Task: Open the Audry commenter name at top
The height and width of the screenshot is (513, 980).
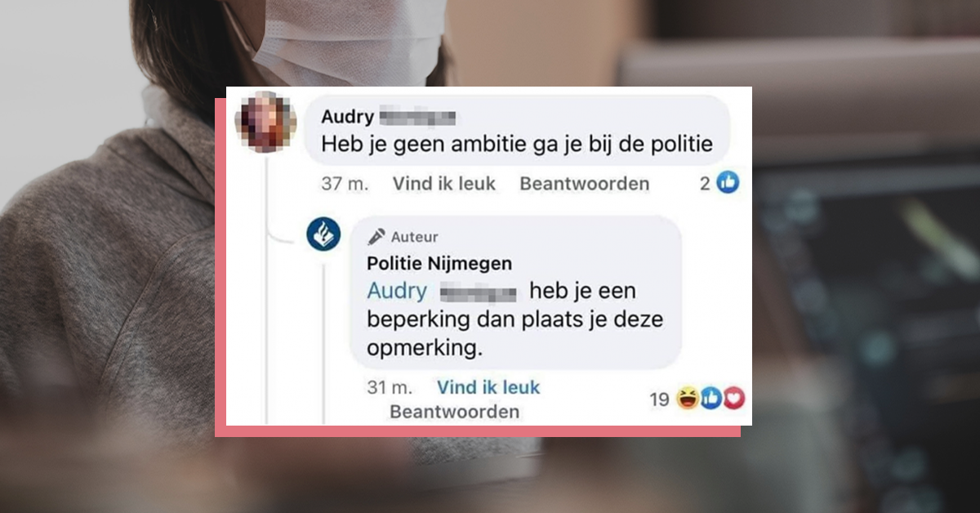Action: pos(347,118)
